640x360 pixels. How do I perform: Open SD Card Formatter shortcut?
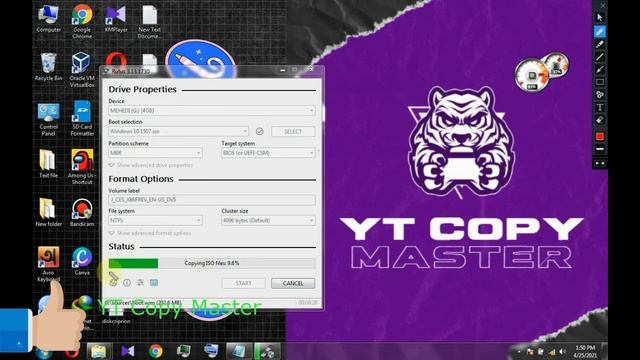(x=82, y=119)
